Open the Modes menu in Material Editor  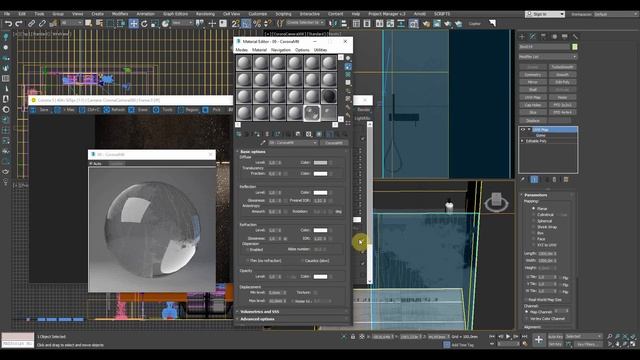(x=242, y=50)
